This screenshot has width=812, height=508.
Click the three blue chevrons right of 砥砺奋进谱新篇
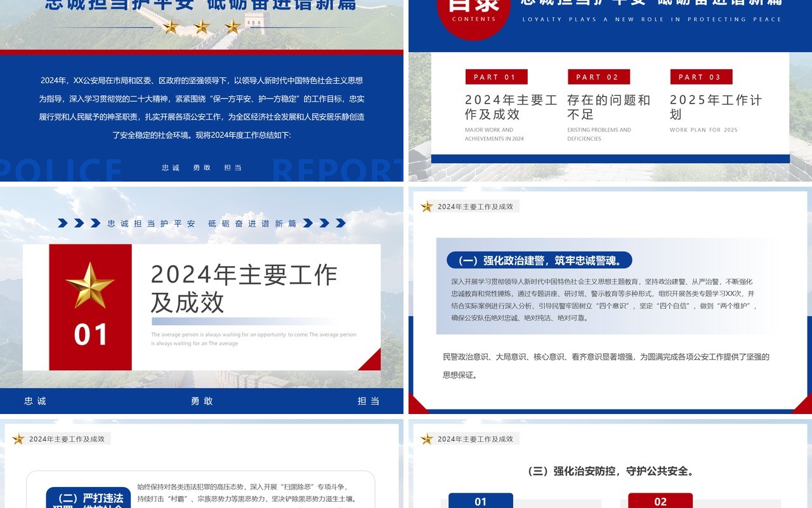(324, 223)
